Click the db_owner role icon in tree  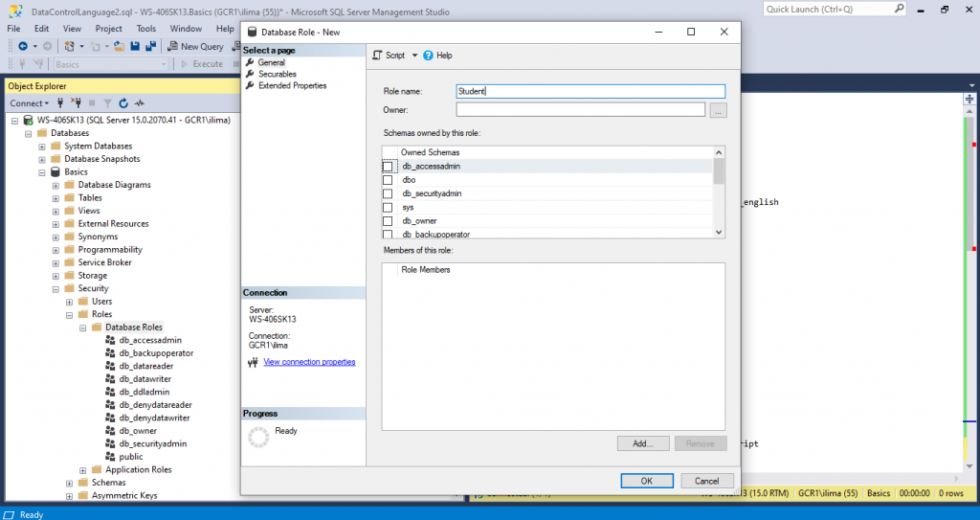point(111,431)
